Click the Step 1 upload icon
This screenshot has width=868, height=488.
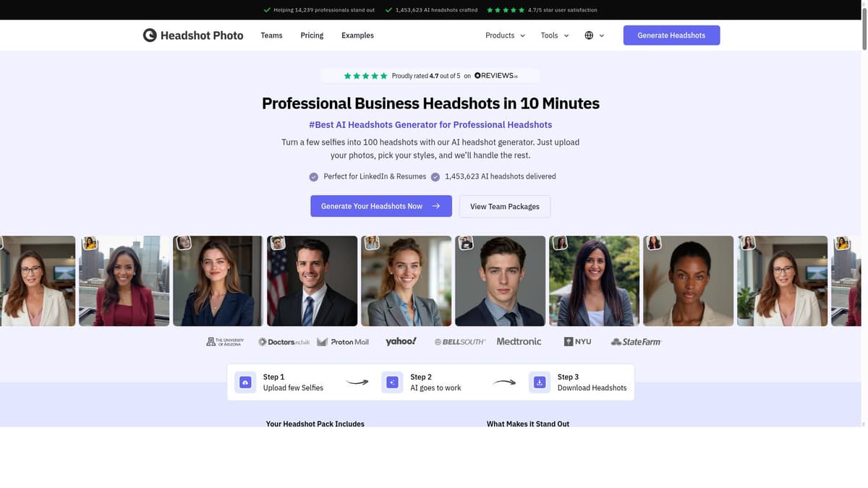[245, 382]
